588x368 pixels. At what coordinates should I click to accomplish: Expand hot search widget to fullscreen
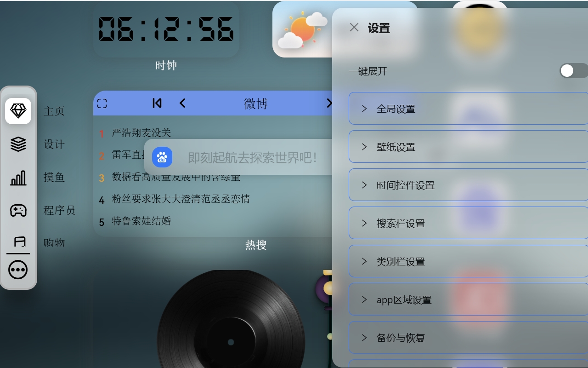pos(102,103)
